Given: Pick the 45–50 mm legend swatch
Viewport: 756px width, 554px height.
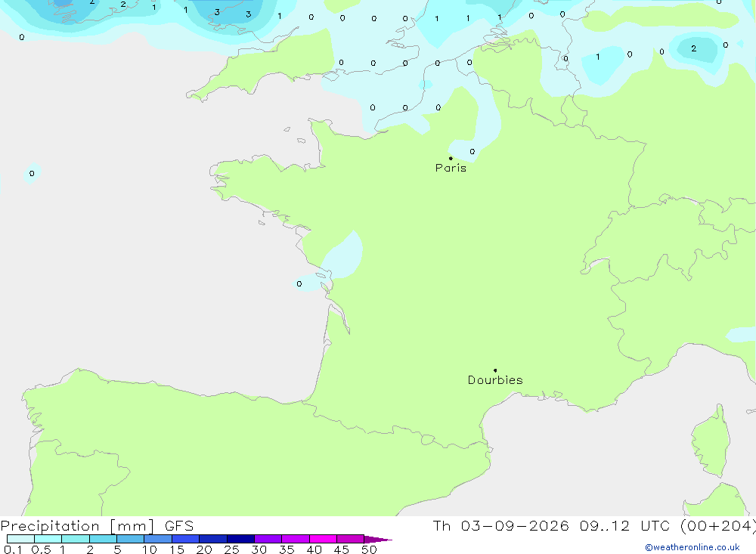Looking at the screenshot, I should coord(351,539).
